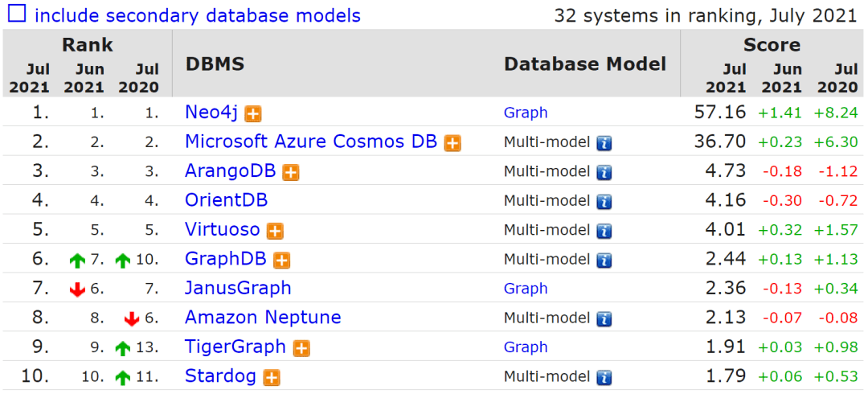Open the Neo4j link
Screen dimensions: 868x394
tap(211, 113)
